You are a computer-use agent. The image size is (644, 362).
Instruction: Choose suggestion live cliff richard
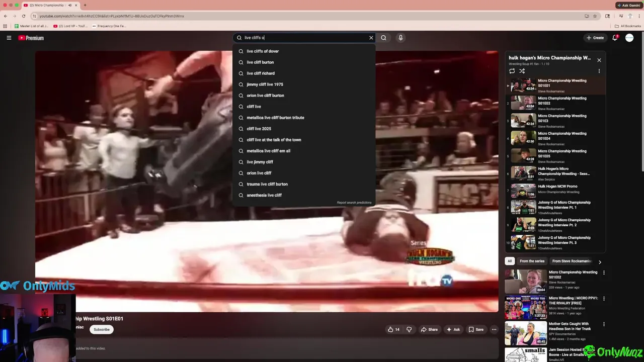click(x=304, y=73)
